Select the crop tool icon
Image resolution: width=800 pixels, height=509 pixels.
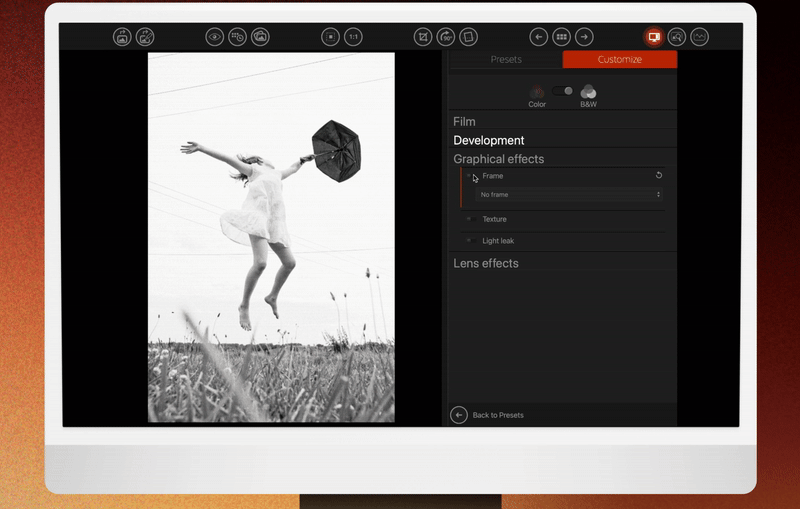point(423,37)
